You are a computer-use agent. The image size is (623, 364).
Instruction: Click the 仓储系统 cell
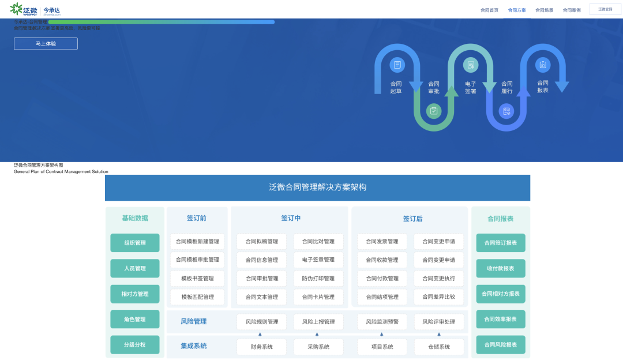[438, 347]
